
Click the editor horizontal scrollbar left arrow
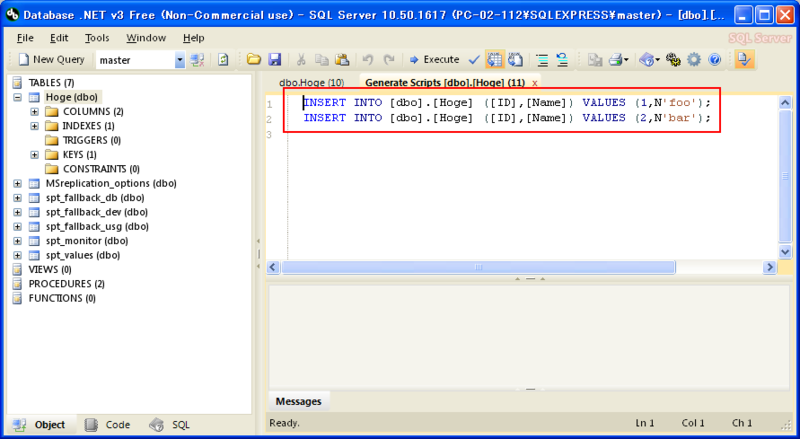(273, 267)
